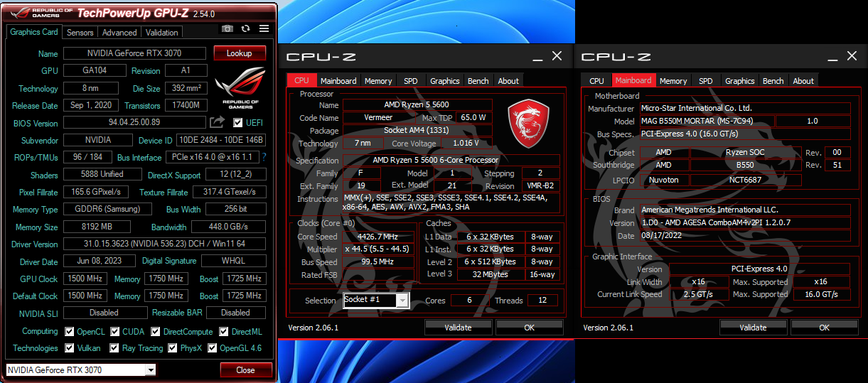
Task: Toggle the PhysX checkbox
Action: (173, 348)
